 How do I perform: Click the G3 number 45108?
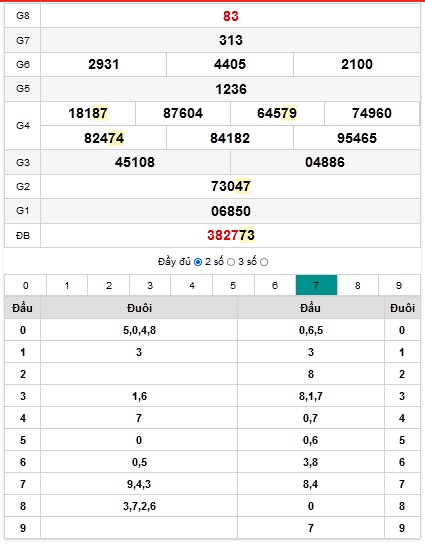pos(135,162)
